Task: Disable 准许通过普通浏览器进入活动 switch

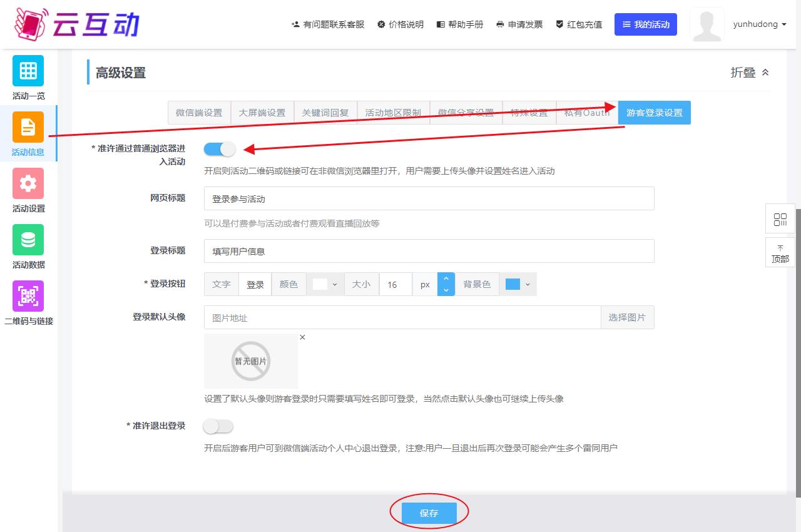Action: pos(219,149)
